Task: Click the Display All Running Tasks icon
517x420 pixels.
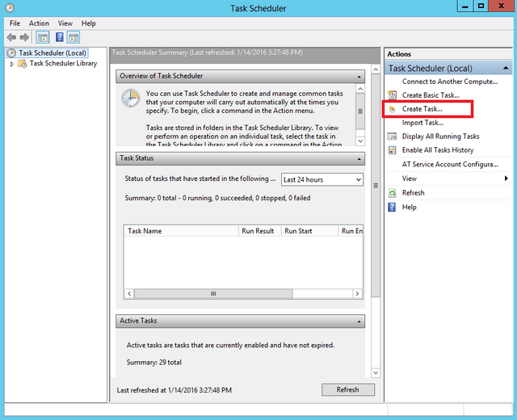Action: point(392,136)
